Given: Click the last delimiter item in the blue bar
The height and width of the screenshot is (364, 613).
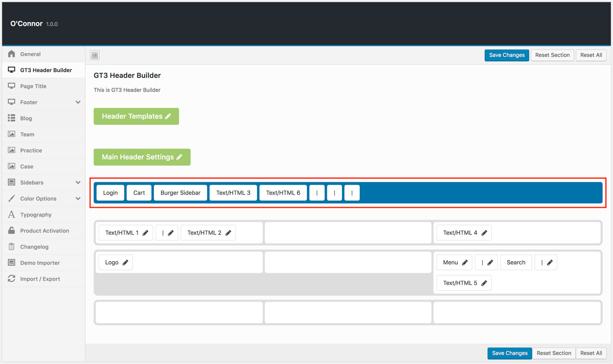Looking at the screenshot, I should click(x=352, y=193).
